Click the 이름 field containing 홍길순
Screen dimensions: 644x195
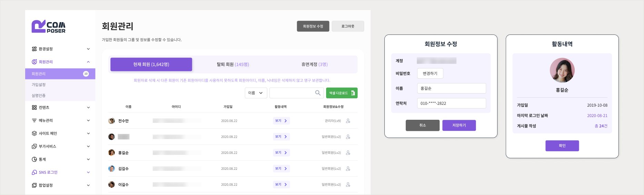pos(452,88)
